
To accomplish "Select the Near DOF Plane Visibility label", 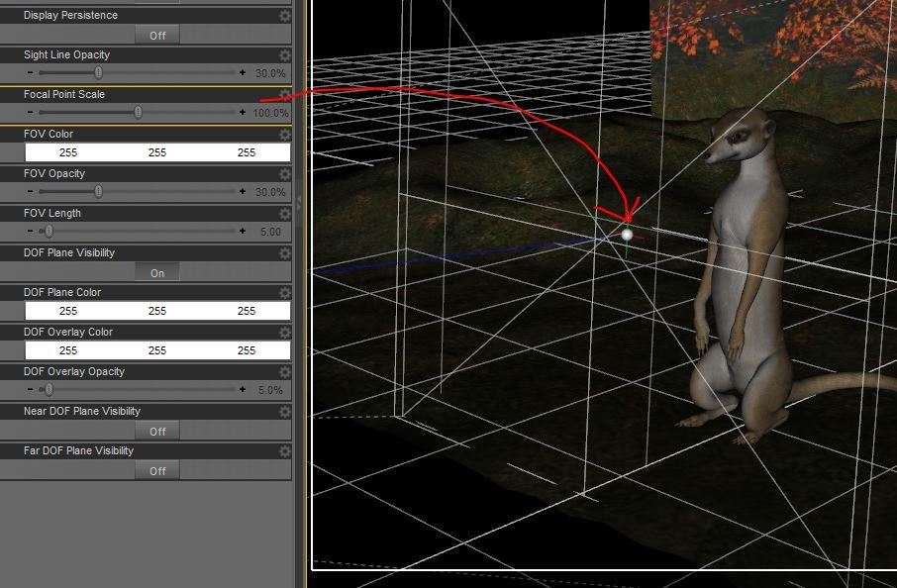I will pyautogui.click(x=82, y=411).
